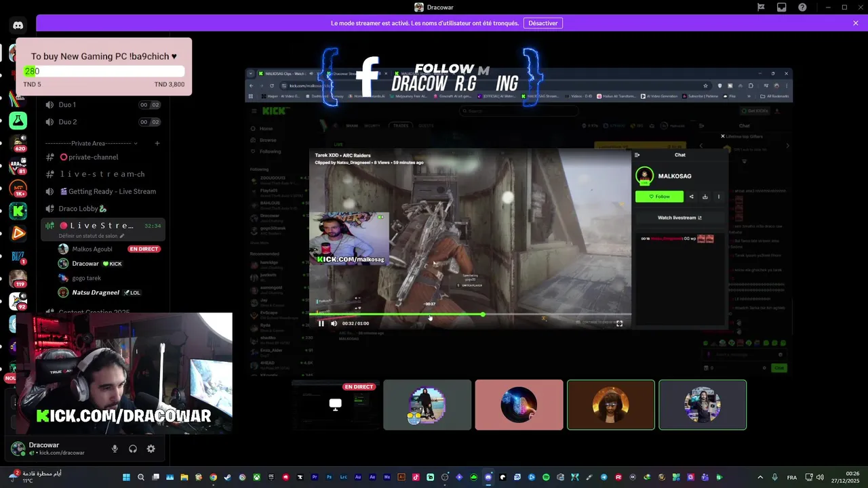This screenshot has height=488, width=868.
Task: Open Adobe Premiere Pro from the taskbar
Action: tap(315, 477)
